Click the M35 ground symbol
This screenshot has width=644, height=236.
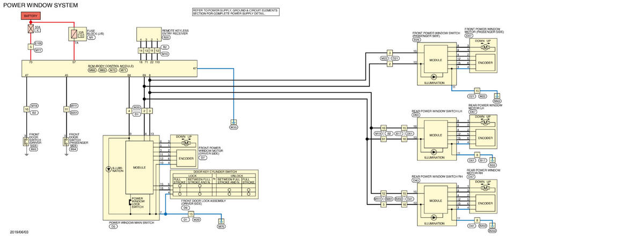tap(233, 122)
